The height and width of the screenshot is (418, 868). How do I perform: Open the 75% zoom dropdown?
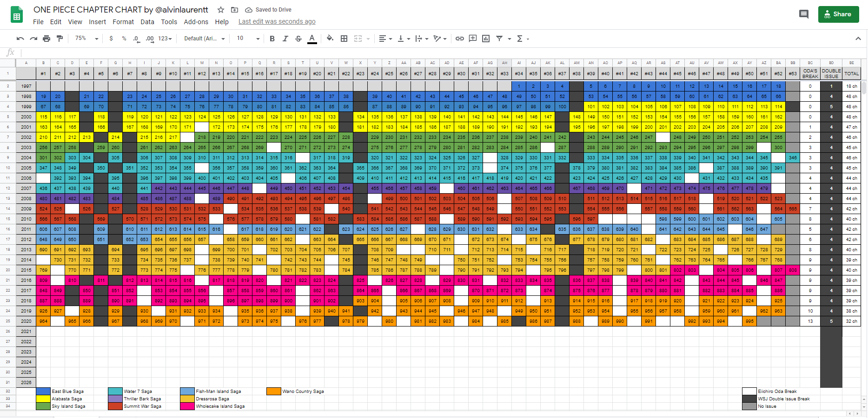pyautogui.click(x=86, y=39)
